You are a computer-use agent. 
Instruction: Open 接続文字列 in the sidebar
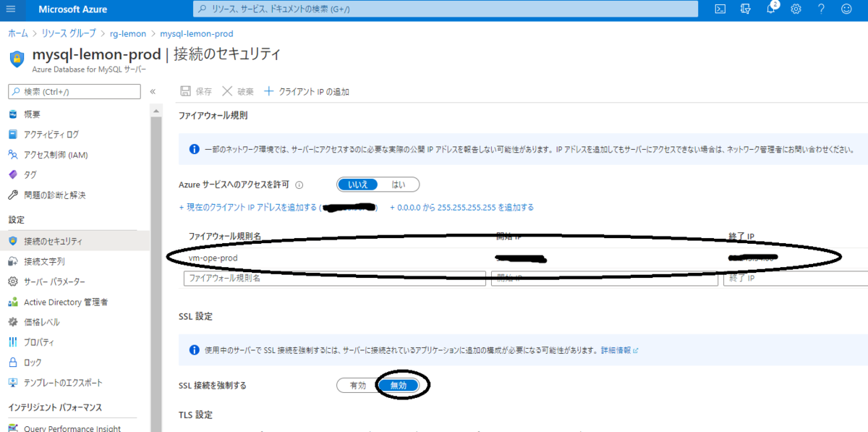[44, 261]
